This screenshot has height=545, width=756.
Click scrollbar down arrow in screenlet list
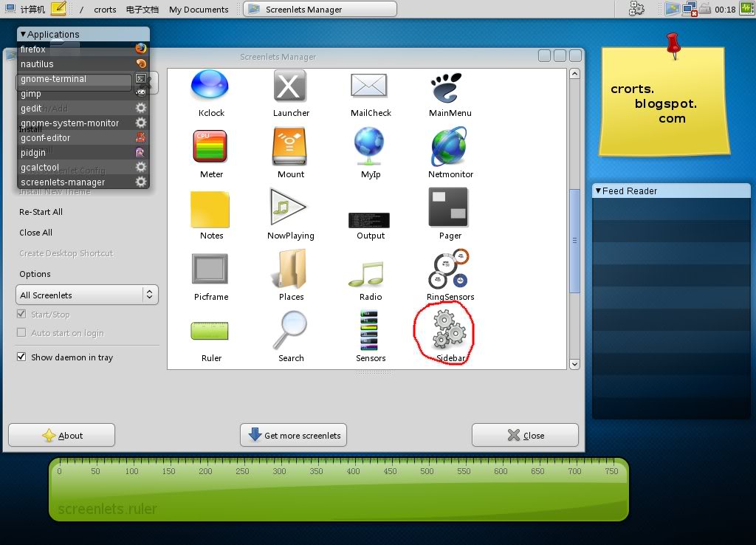(574, 364)
